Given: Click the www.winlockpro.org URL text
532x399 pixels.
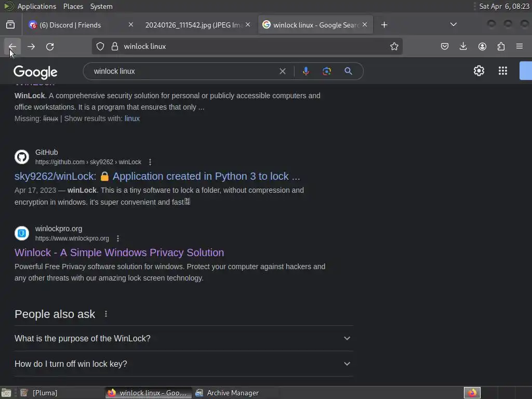Looking at the screenshot, I should pyautogui.click(x=72, y=238).
